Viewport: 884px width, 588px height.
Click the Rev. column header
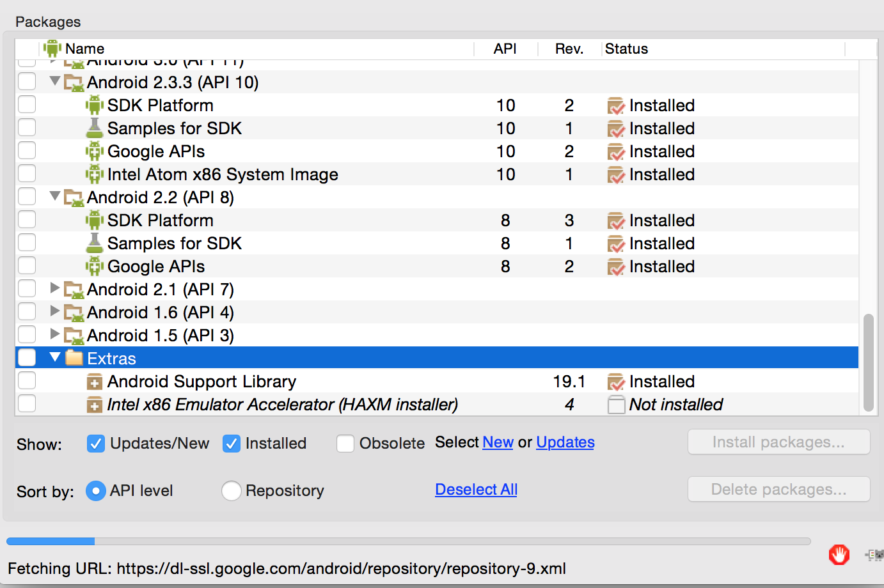[570, 49]
